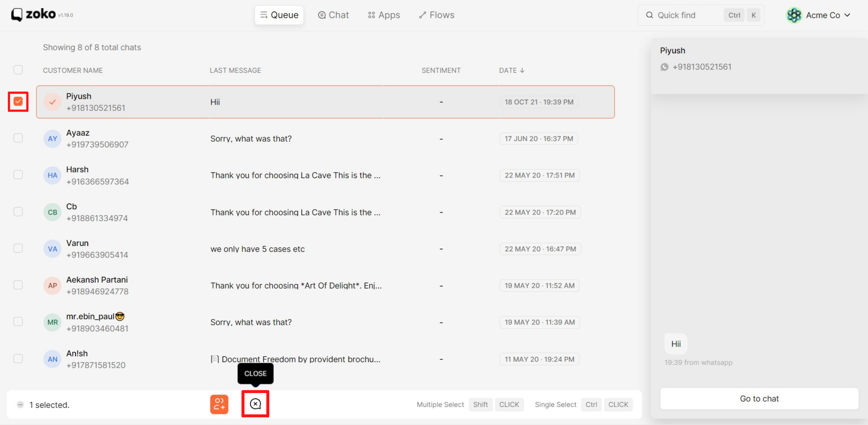Click the Ctrl key hint for Single Select
This screenshot has height=425, width=868.
591,404
